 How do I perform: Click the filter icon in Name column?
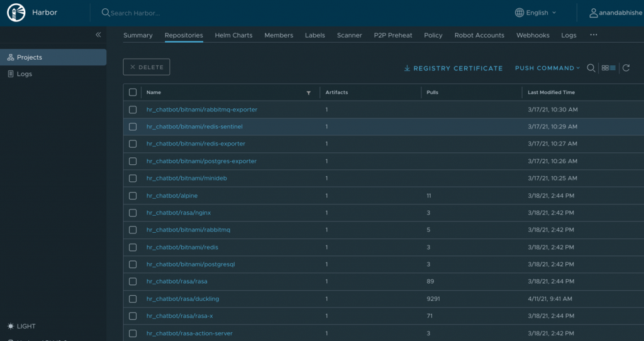coord(308,92)
